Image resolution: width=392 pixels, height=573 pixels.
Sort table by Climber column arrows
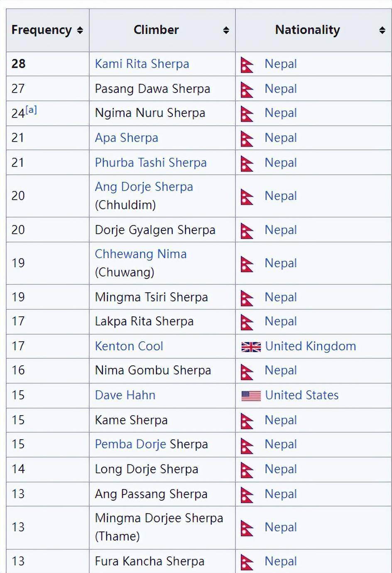(226, 30)
